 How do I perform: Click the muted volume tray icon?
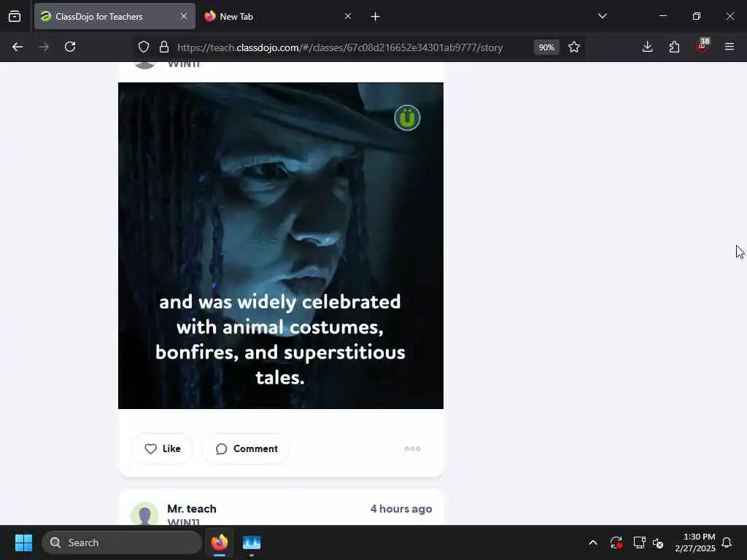[659, 542]
